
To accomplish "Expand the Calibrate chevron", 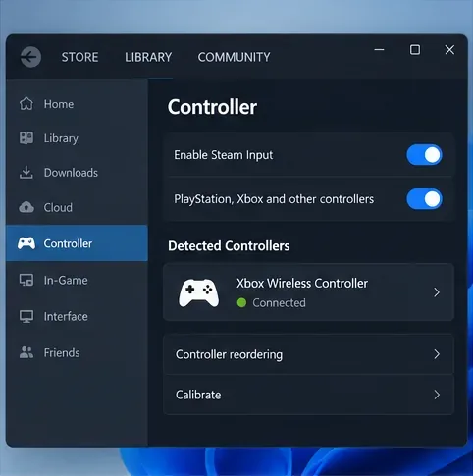I will [x=437, y=395].
